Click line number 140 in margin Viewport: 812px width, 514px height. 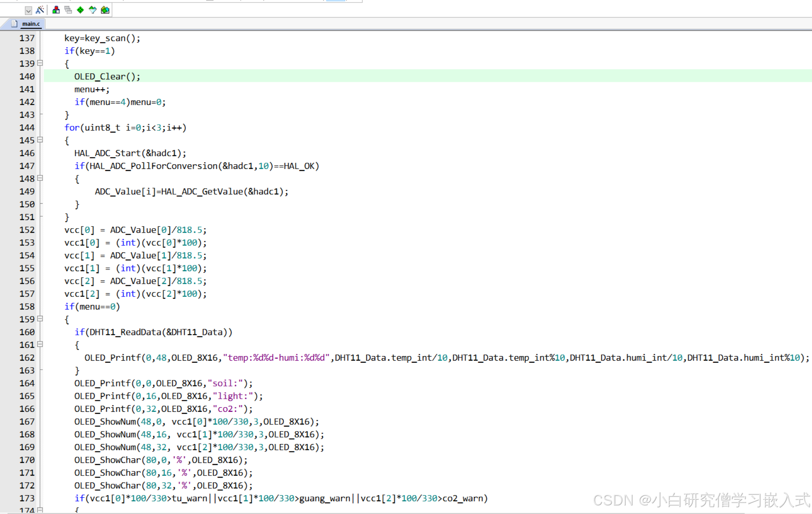(x=27, y=76)
